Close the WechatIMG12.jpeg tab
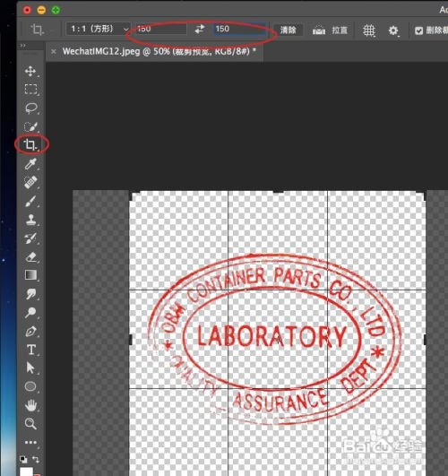 (x=54, y=52)
